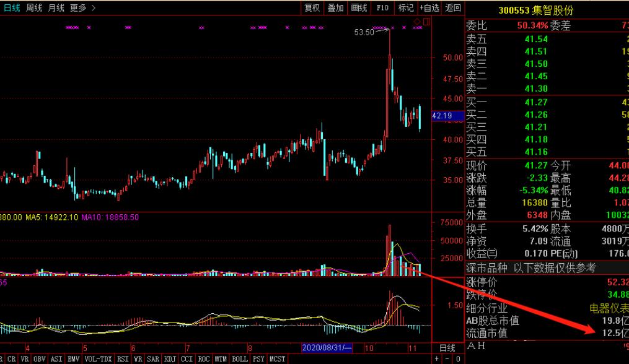Click the 外盘 value 6348
The width and height of the screenshot is (629, 364).
[537, 215]
